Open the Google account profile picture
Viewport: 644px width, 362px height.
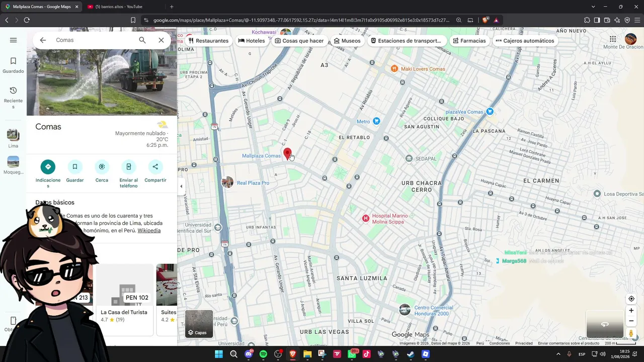(x=630, y=39)
